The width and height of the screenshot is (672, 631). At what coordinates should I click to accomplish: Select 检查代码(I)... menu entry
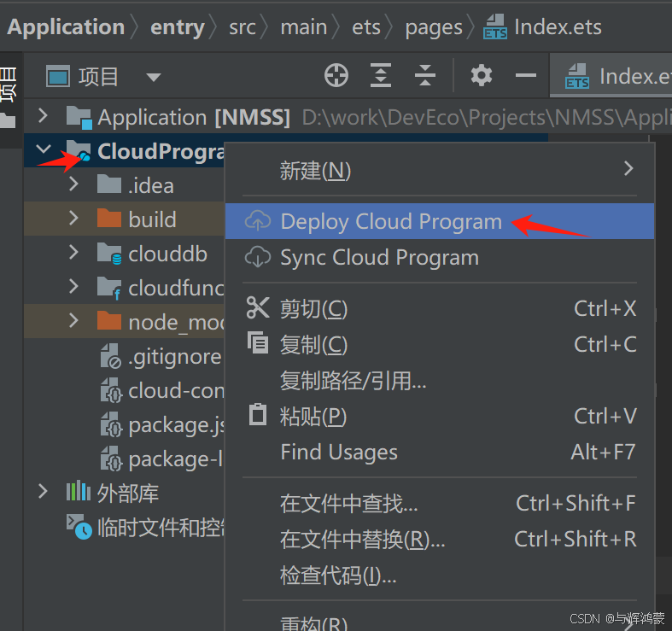pos(440,575)
